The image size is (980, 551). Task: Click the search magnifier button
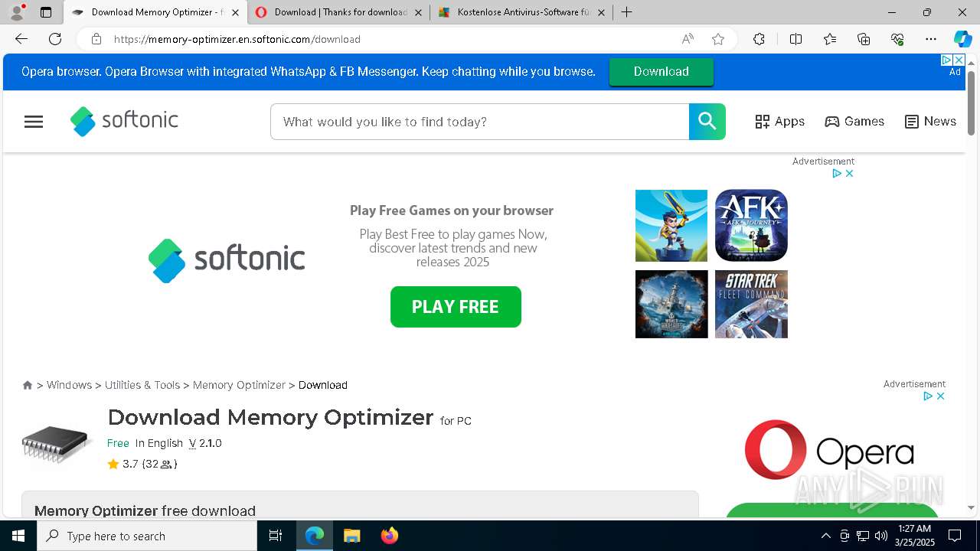(x=707, y=122)
